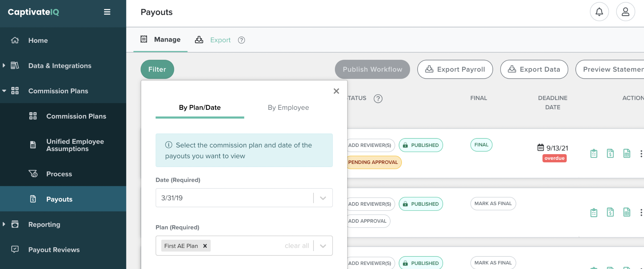The height and width of the screenshot is (269, 644).
Task: Open user profile avatar menu
Action: pos(625,12)
